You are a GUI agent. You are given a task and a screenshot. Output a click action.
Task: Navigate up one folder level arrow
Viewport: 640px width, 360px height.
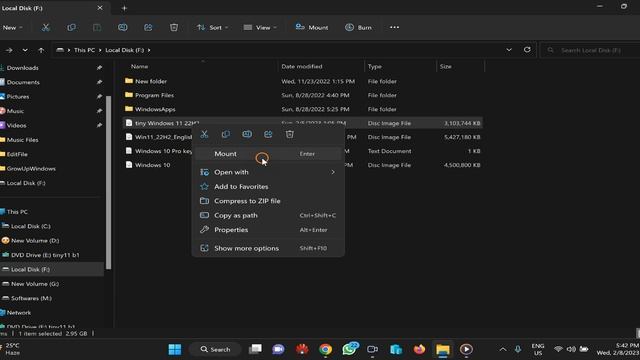(41, 50)
